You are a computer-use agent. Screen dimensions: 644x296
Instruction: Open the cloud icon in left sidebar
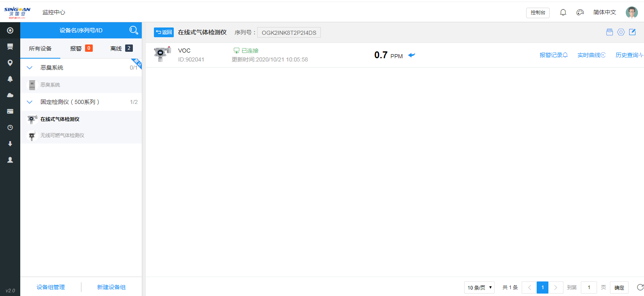[x=10, y=95]
